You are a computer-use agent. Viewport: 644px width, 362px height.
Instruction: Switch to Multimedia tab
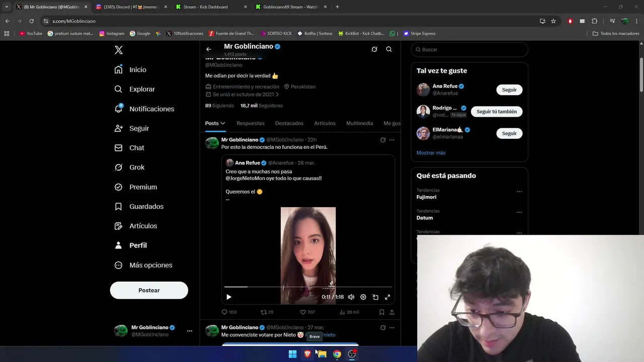point(360,123)
